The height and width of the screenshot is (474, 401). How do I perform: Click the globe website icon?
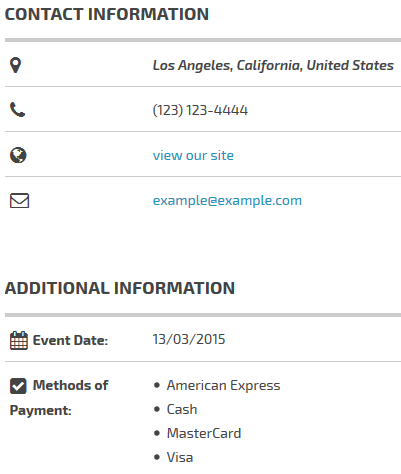pyautogui.click(x=18, y=155)
